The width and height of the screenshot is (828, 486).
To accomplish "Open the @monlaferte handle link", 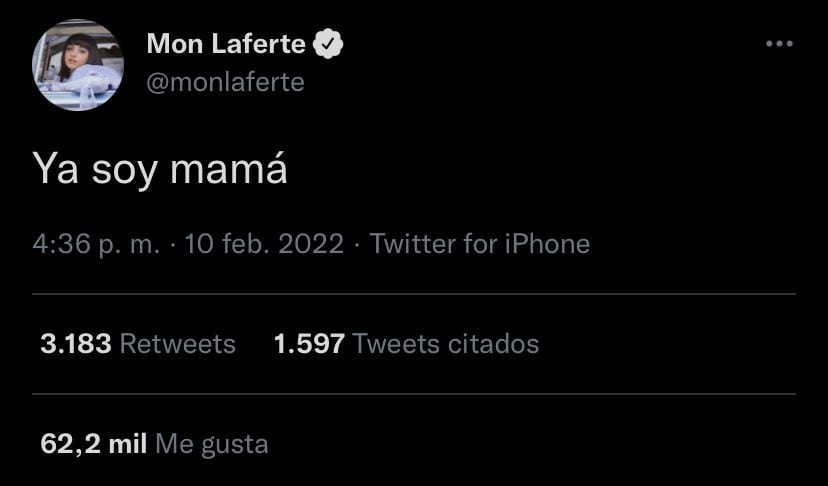I will [x=225, y=82].
